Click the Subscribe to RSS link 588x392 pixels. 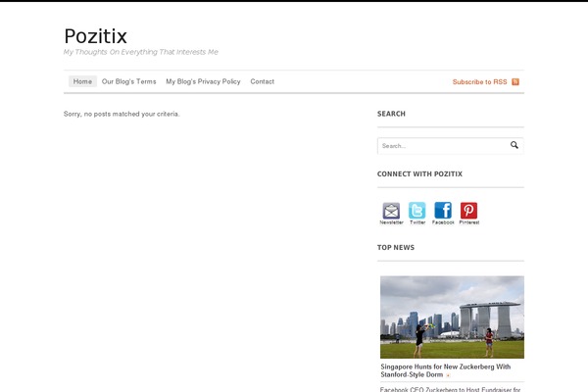tap(479, 81)
